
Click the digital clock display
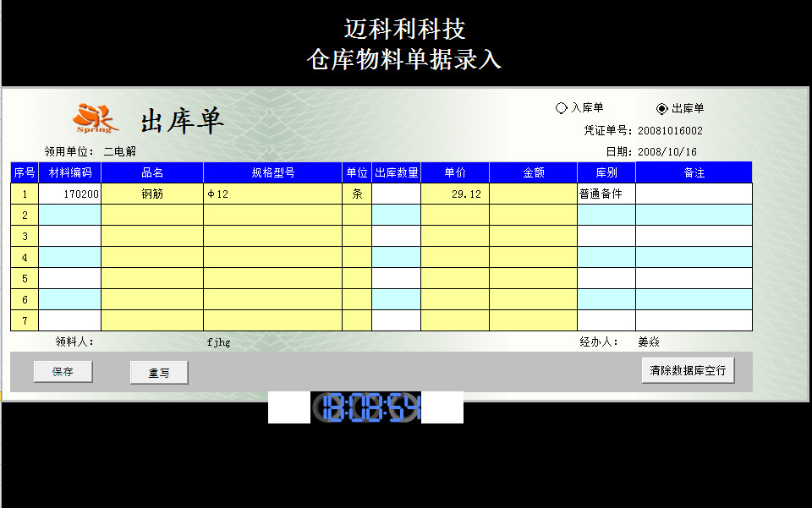pos(365,407)
